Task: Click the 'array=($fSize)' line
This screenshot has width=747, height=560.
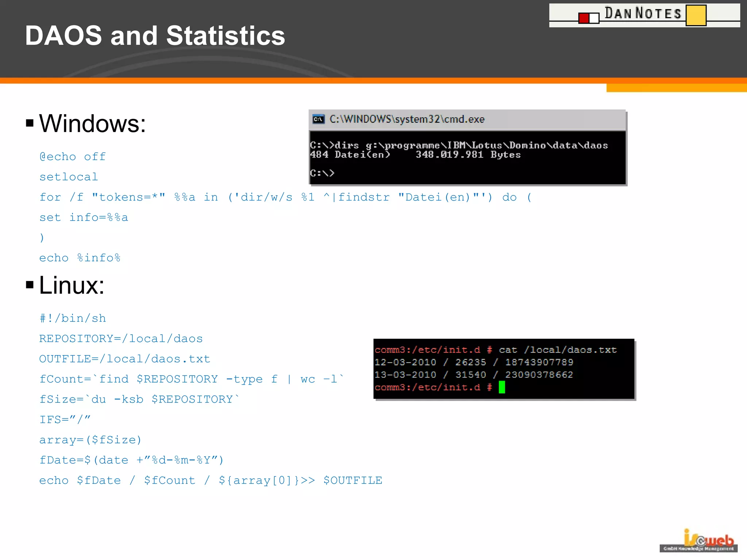Action: click(90, 440)
